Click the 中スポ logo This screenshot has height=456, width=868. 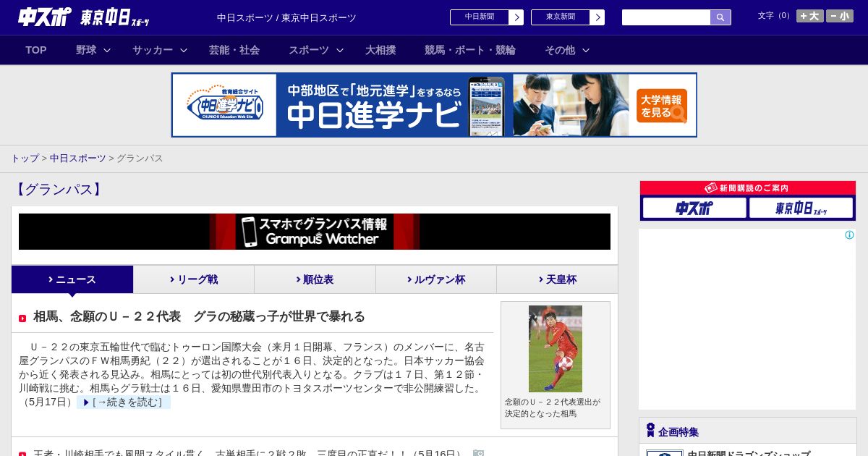coord(44,17)
